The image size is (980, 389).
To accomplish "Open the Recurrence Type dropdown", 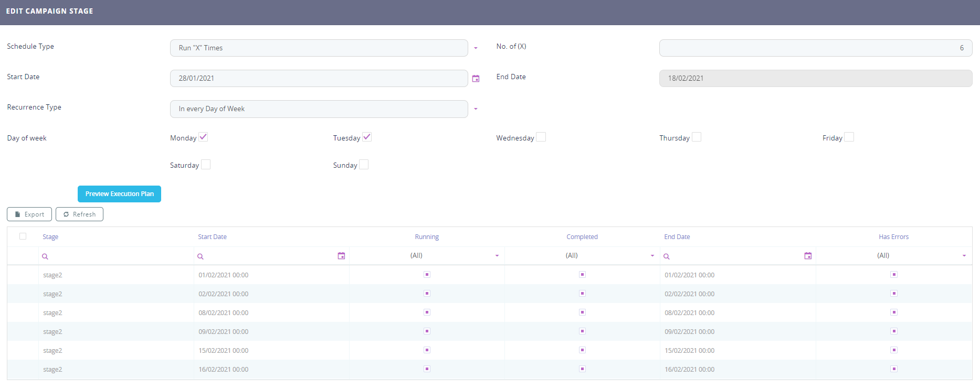I will [476, 109].
